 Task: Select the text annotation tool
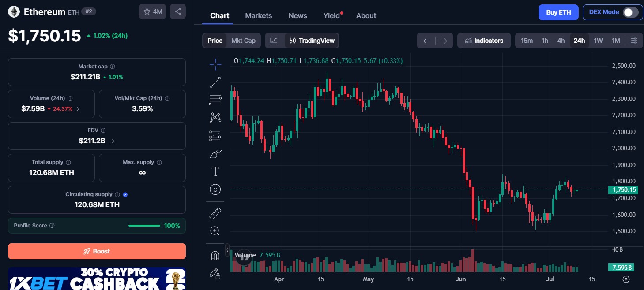215,171
